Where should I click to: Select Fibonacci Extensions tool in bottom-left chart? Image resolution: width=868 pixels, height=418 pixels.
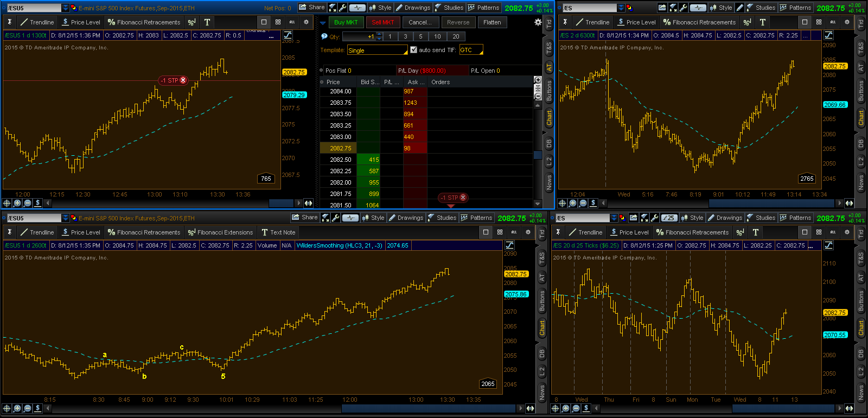click(x=220, y=232)
